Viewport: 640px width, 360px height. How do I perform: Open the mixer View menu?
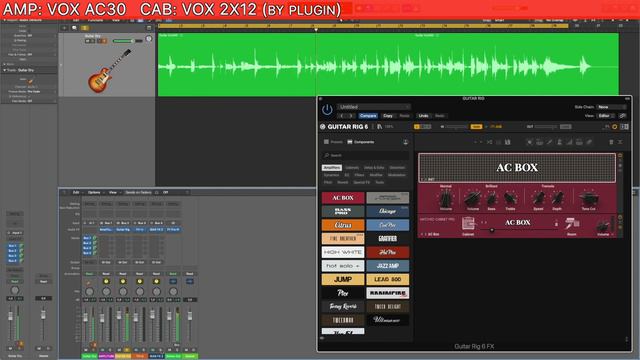click(113, 192)
